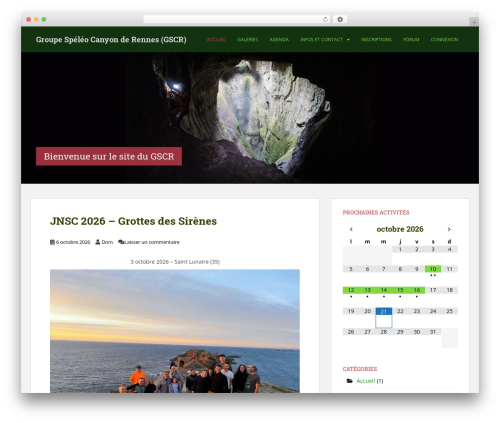Open the Connexion menu item
The image size is (500, 423).
(x=444, y=39)
